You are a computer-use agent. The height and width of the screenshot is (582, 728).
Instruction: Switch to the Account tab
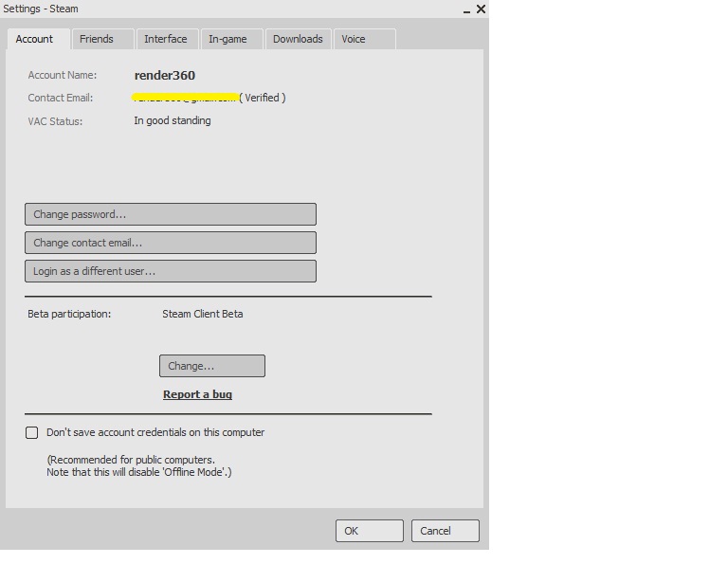coord(39,39)
